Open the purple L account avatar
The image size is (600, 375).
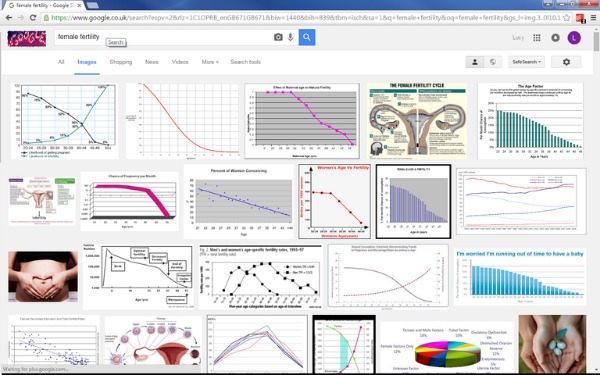[x=574, y=38]
